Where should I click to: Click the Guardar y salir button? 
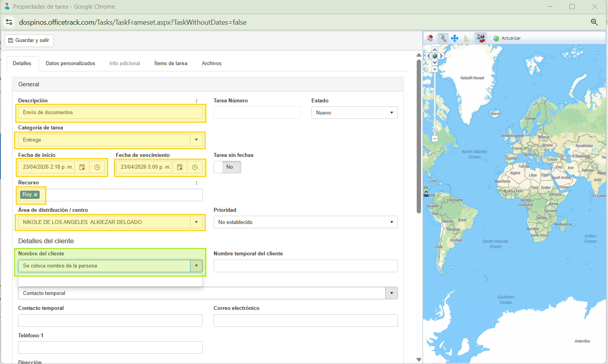click(x=29, y=40)
